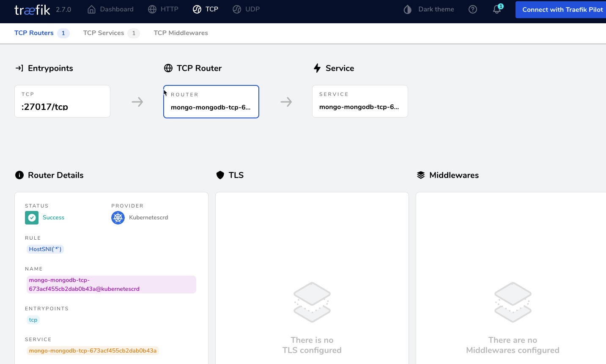Open notifications bell icon
Screen dimensions: 606x364
(497, 10)
